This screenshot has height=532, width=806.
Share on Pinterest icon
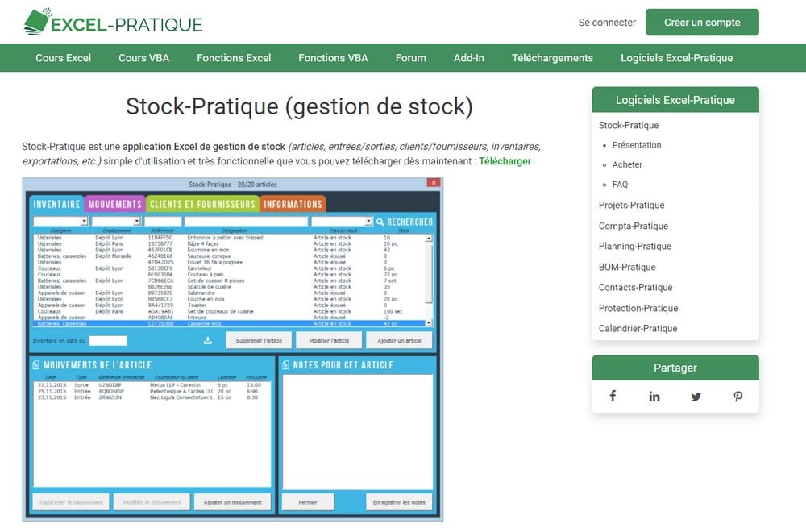[x=737, y=397]
